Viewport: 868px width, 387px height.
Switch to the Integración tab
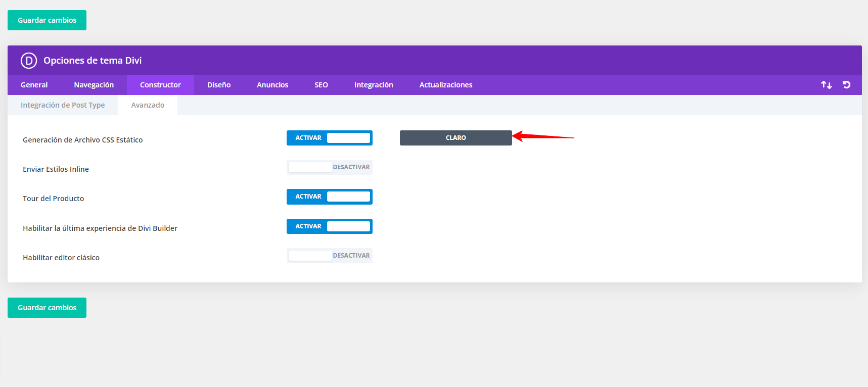coord(374,85)
